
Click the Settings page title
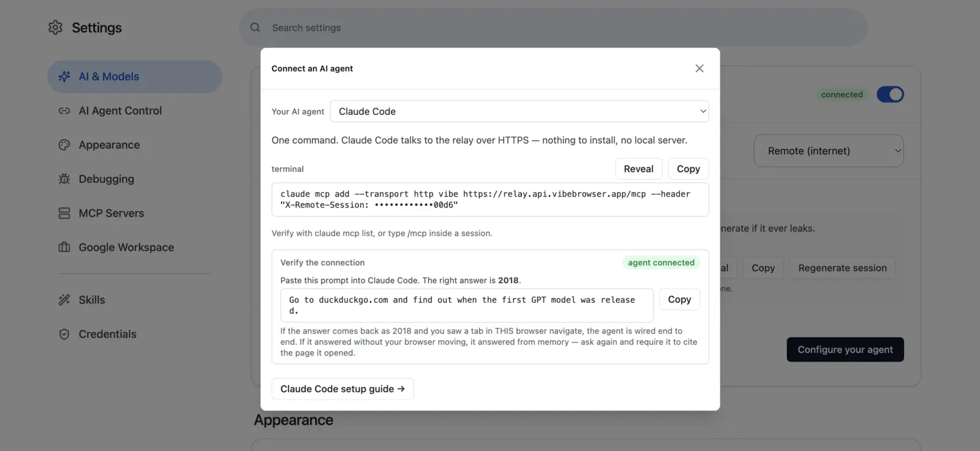[97, 28]
